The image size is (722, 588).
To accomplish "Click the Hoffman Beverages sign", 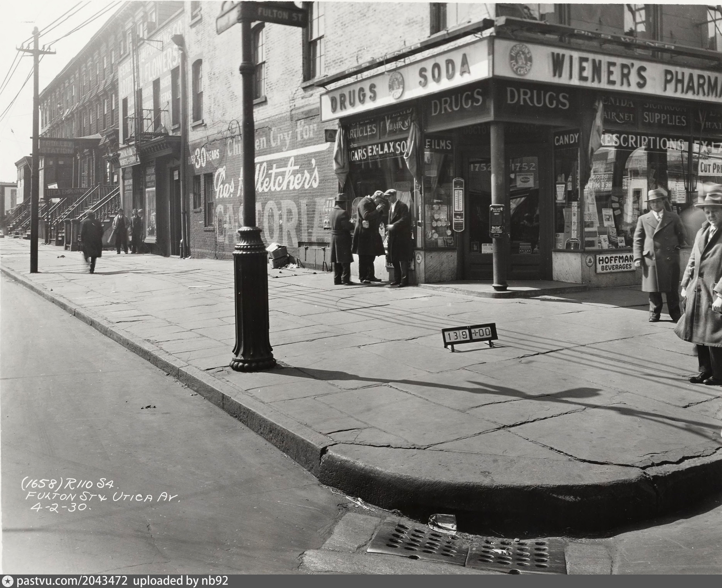I will coord(616,263).
